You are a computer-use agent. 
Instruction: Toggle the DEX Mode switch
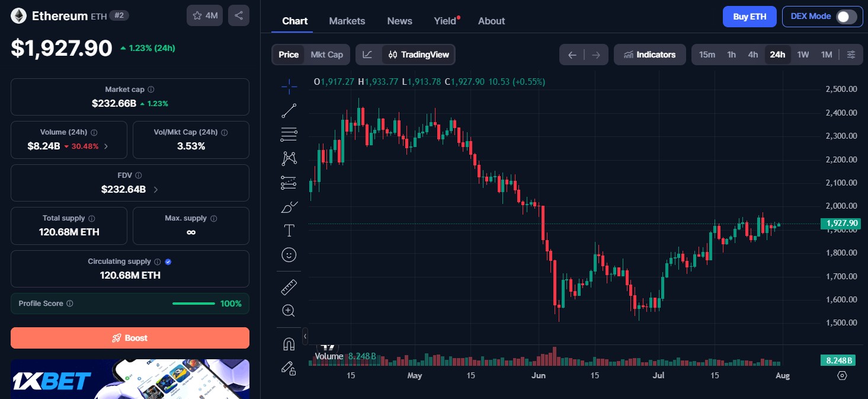(846, 17)
